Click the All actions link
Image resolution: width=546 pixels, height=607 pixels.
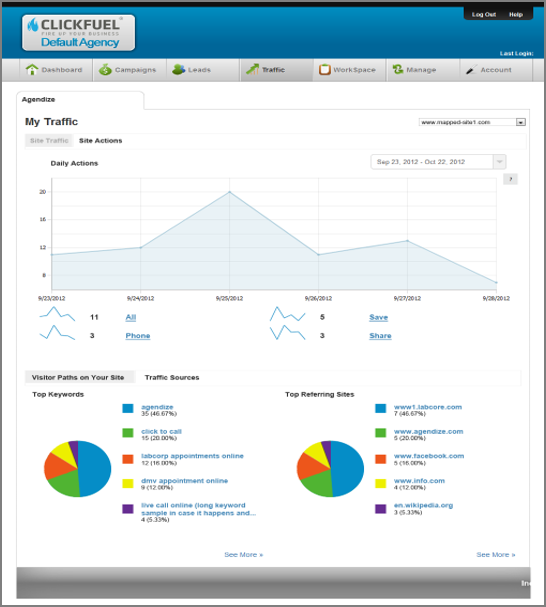click(x=131, y=317)
